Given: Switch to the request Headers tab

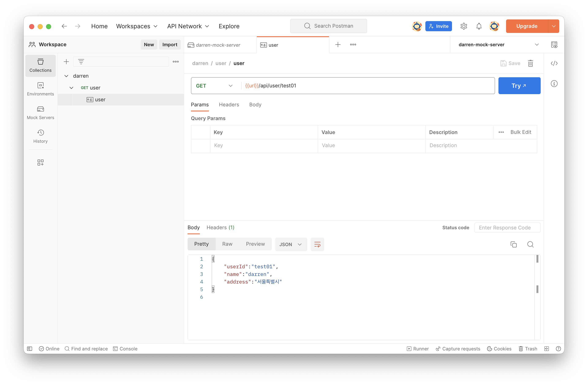Looking at the screenshot, I should (x=229, y=105).
